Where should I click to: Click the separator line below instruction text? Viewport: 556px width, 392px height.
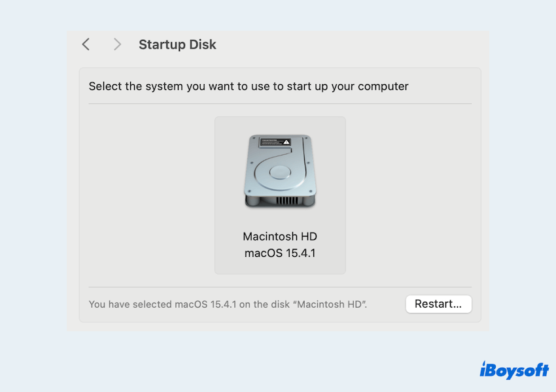click(280, 103)
